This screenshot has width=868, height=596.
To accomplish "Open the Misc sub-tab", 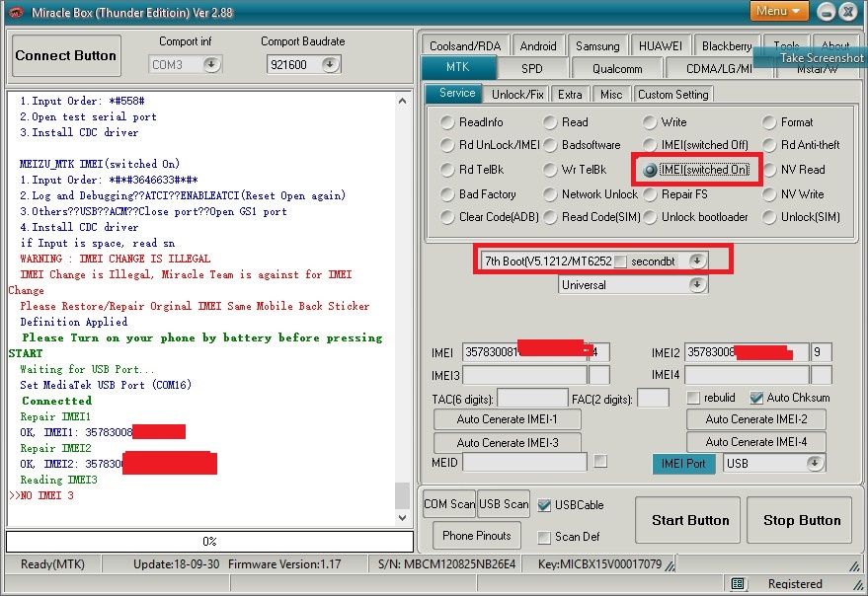I will click(x=611, y=94).
